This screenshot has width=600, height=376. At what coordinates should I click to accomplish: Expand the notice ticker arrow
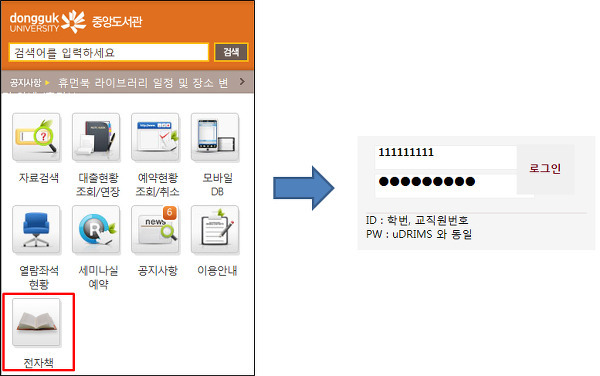point(242,81)
